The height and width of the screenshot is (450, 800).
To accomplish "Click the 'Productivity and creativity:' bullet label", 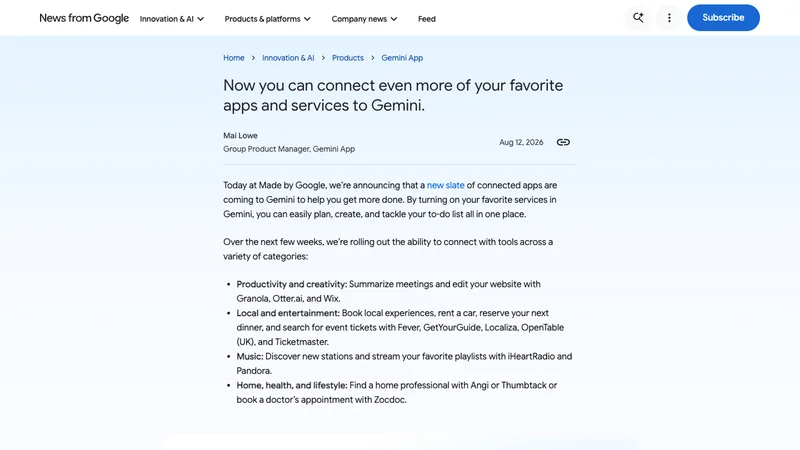I will click(291, 284).
